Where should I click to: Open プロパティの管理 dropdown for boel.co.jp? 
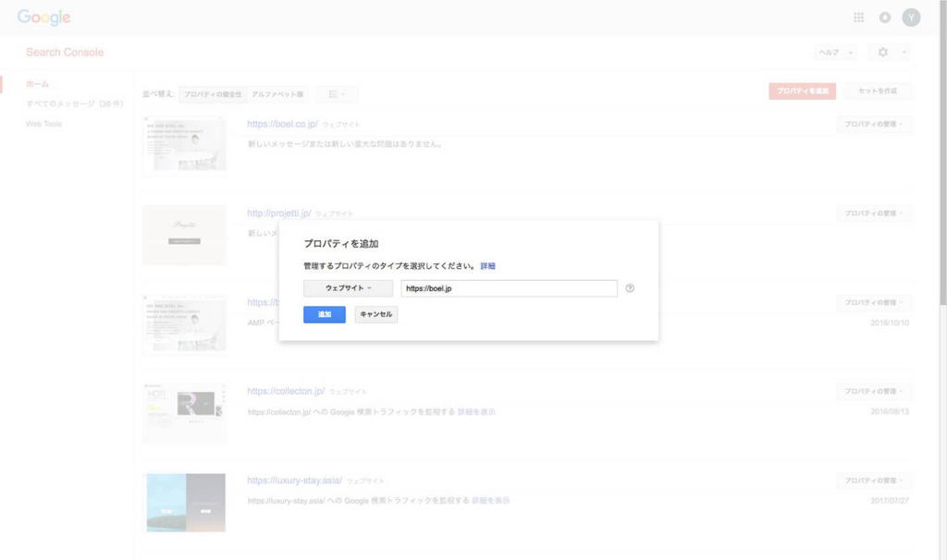tap(873, 125)
